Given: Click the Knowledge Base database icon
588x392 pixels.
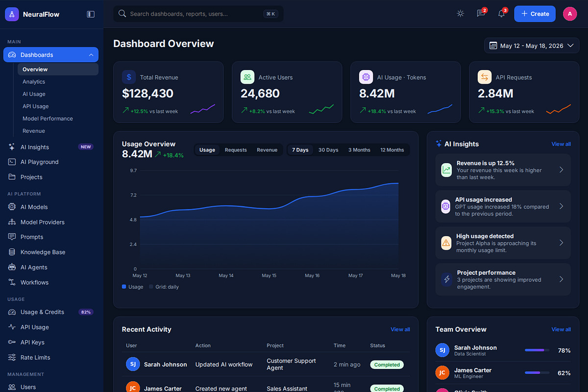Looking at the screenshot, I should [x=12, y=252].
